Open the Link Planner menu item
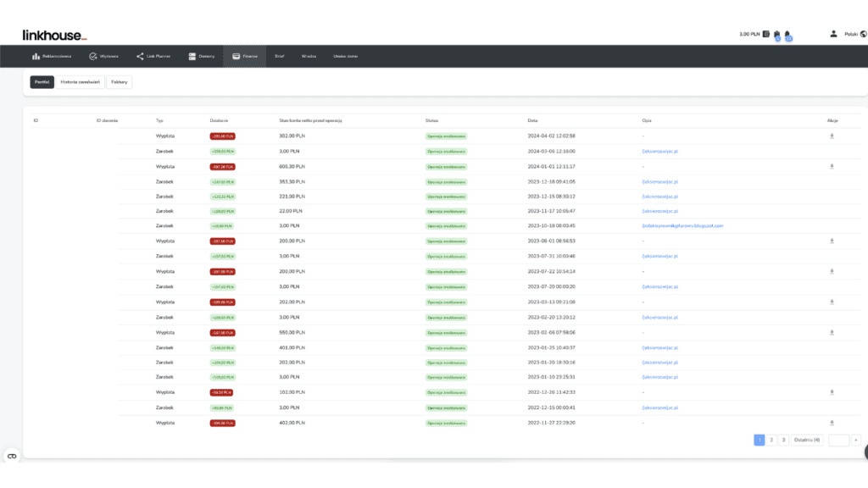Viewport: 868px width, 488px height. click(x=153, y=57)
